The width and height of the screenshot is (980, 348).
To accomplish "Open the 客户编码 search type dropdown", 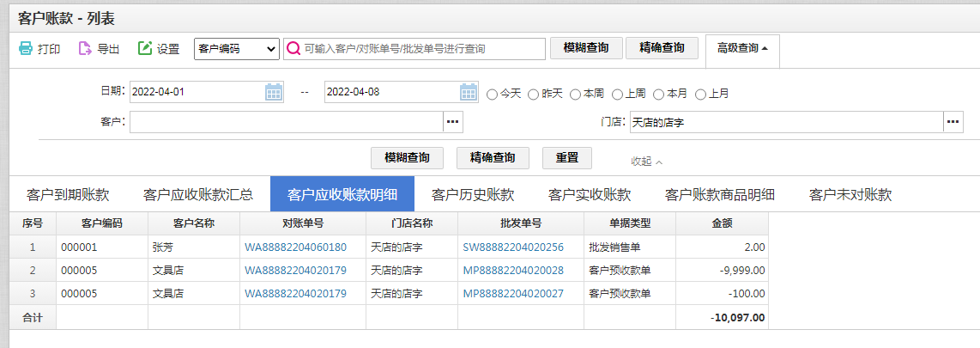I will pos(237,49).
